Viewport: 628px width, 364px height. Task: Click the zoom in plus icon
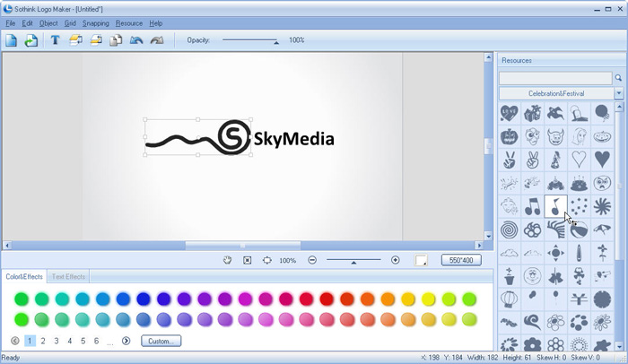pos(396,260)
